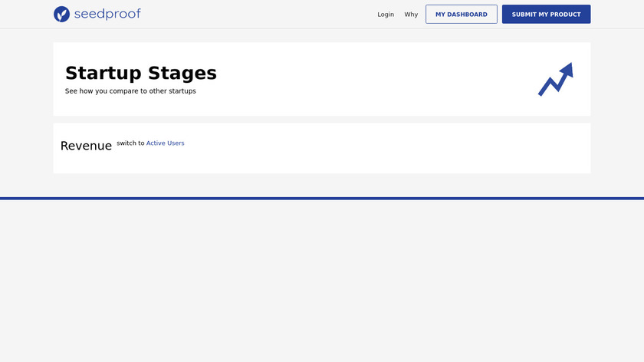Screen dimensions: 644x362
Task: Click the "switch to" label text
Action: pyautogui.click(x=130, y=143)
